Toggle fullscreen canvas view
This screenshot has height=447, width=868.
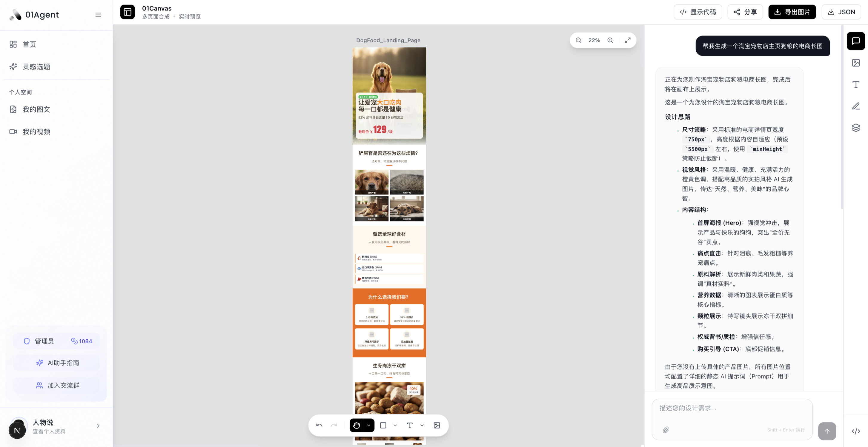click(628, 40)
